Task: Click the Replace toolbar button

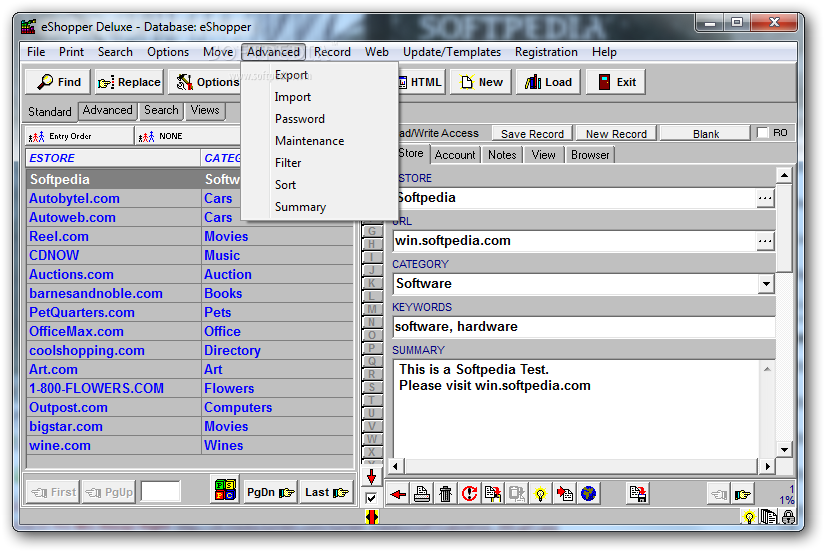Action: [x=129, y=82]
